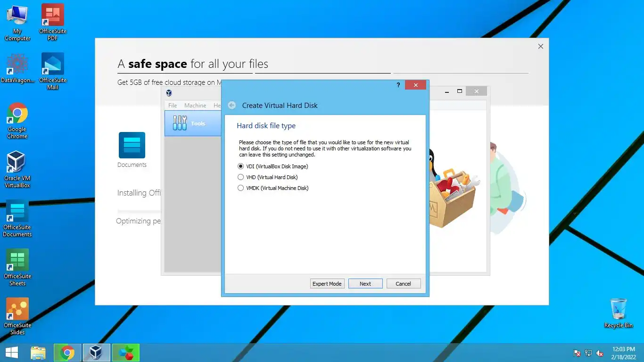Click the 'Create Virtual Hard Disk' title text
This screenshot has height=362, width=644.
[x=280, y=106]
